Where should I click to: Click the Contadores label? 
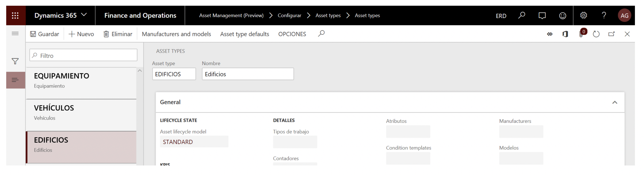[286, 158]
